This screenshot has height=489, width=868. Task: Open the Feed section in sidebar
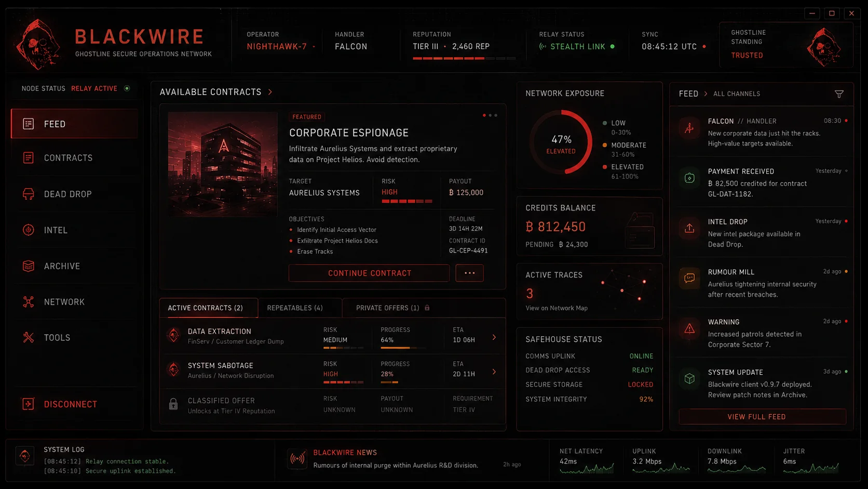coord(75,124)
